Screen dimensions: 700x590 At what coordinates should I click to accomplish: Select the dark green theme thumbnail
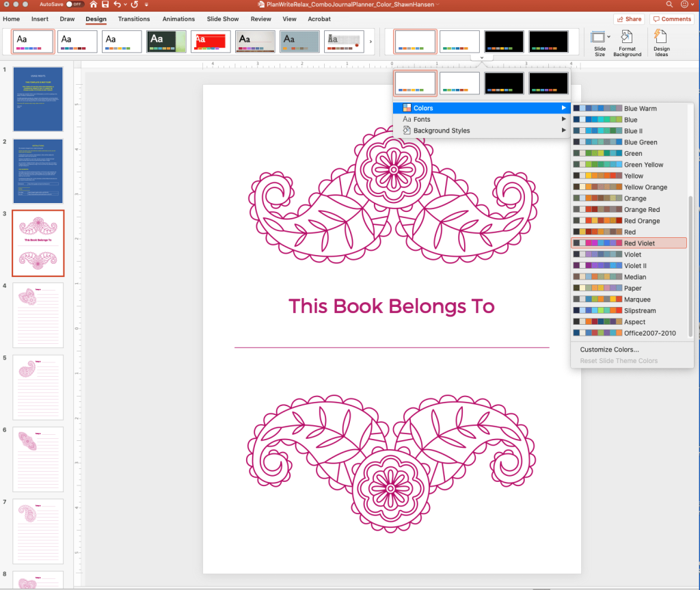click(x=166, y=42)
